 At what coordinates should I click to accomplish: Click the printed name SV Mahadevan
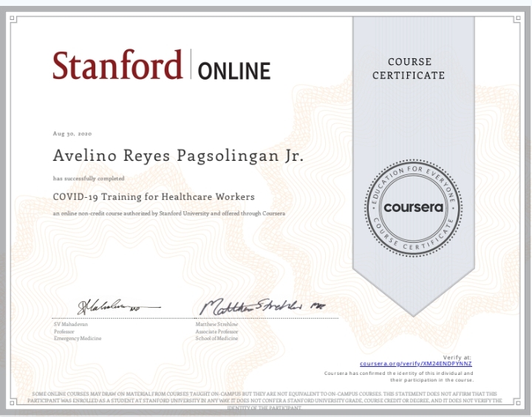tap(71, 324)
